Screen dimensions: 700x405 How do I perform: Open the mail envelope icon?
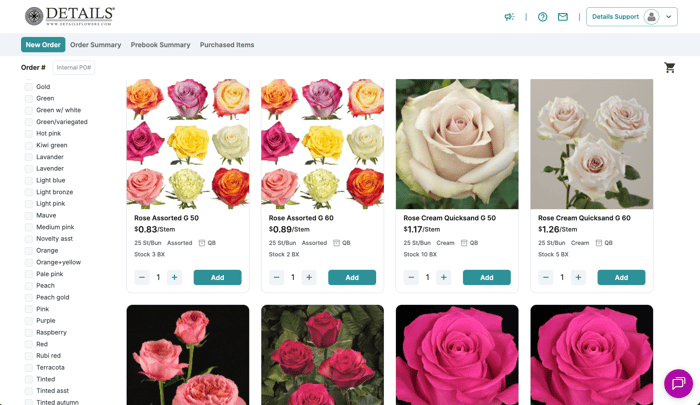tap(563, 17)
